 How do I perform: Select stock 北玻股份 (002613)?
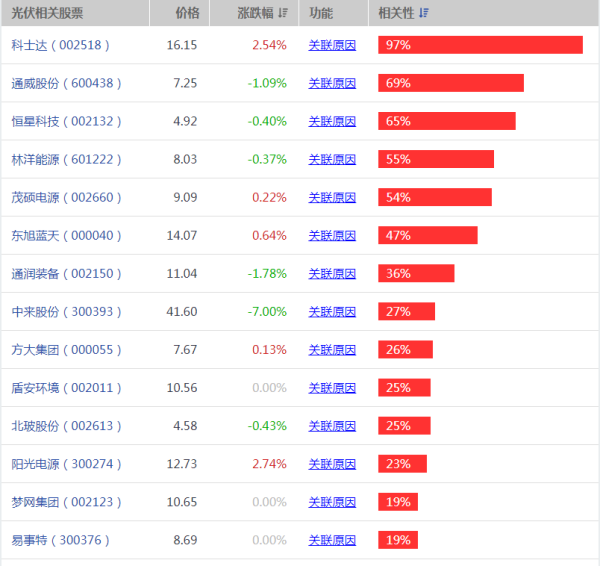[66, 426]
